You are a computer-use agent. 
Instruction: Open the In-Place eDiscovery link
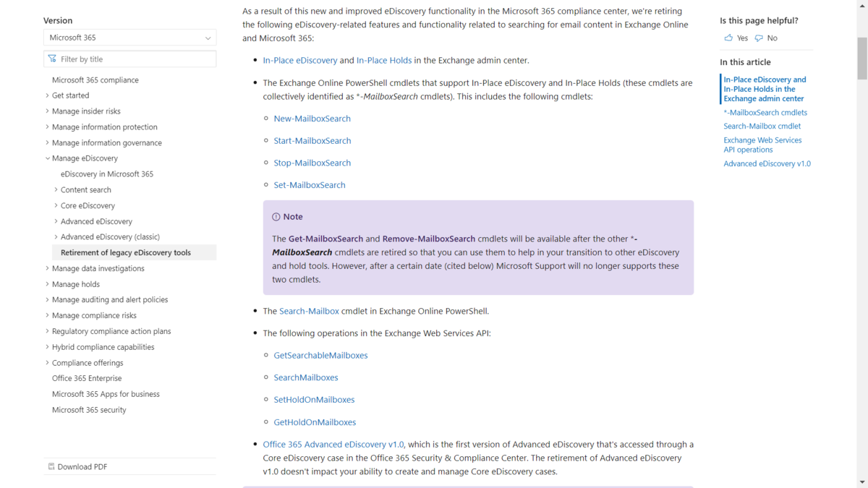point(300,60)
